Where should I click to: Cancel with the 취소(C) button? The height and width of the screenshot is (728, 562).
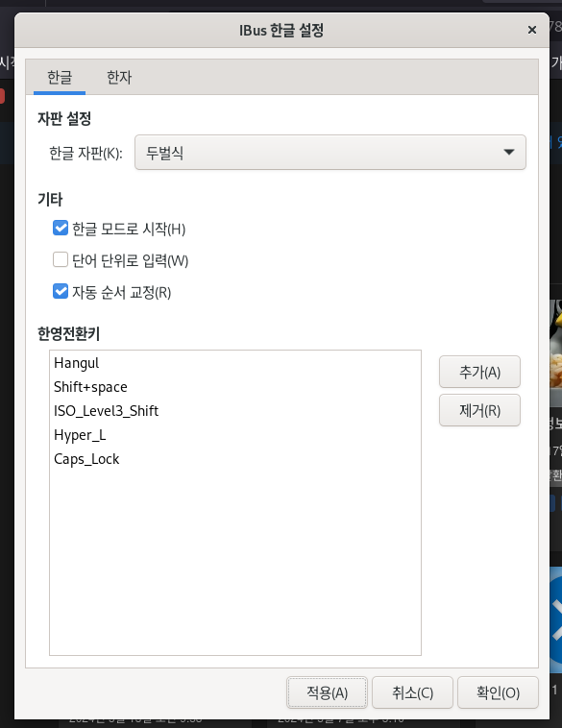[x=412, y=692]
